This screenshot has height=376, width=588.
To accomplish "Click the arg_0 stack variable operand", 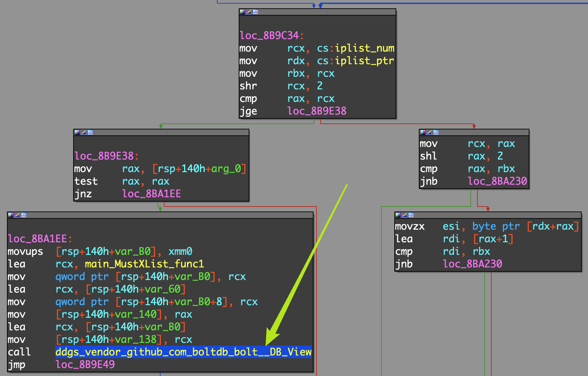I will (x=226, y=169).
